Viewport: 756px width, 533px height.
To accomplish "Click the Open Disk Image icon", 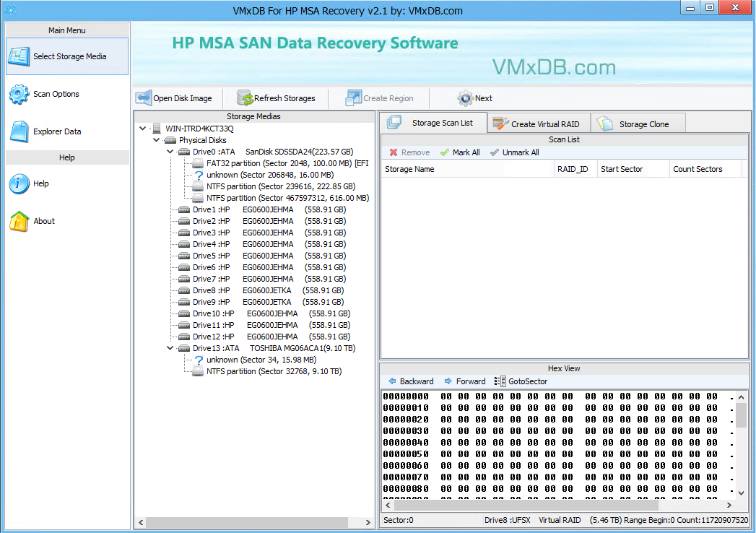I will point(144,98).
